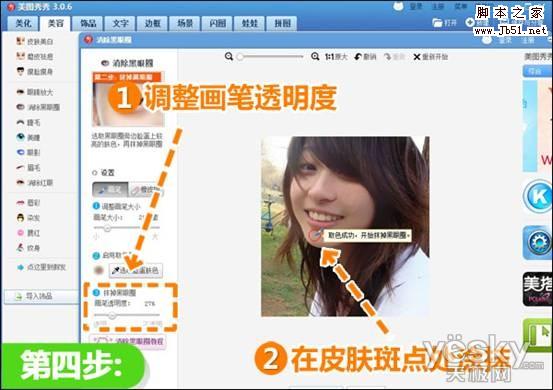Screen dimensions: 553x390
Task: Open the 场景 tab
Action: coord(185,24)
